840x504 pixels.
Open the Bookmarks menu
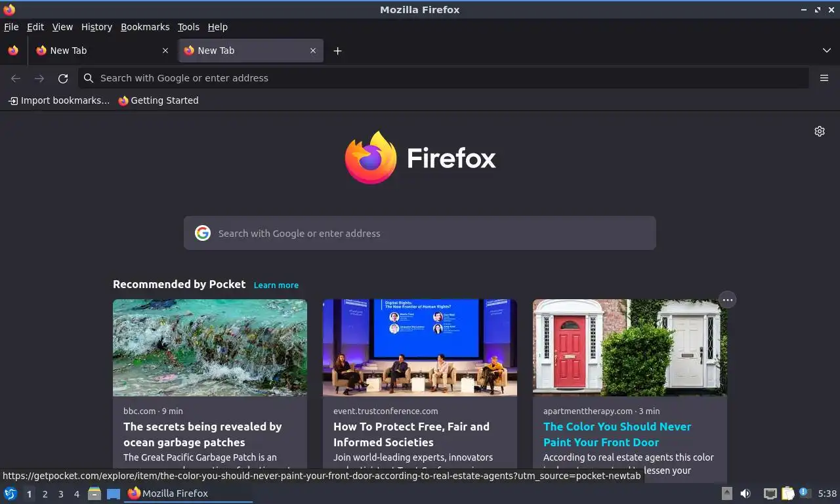(145, 27)
